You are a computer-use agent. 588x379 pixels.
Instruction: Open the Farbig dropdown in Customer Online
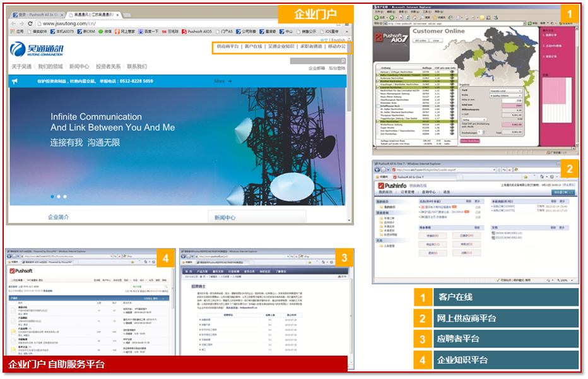(474, 120)
